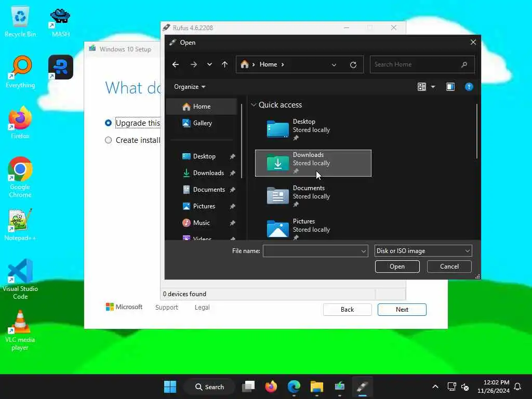Click the forward navigation arrow
This screenshot has width=532, height=399.
click(194, 64)
